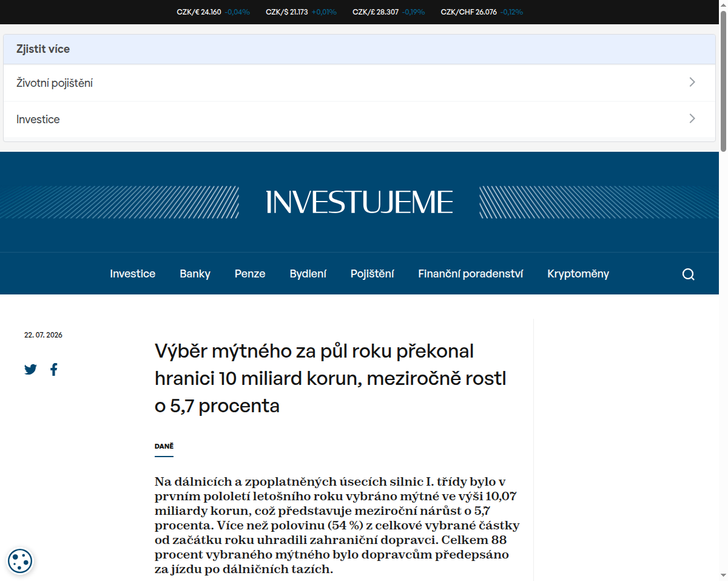Open Finanční poradenství section

point(470,274)
